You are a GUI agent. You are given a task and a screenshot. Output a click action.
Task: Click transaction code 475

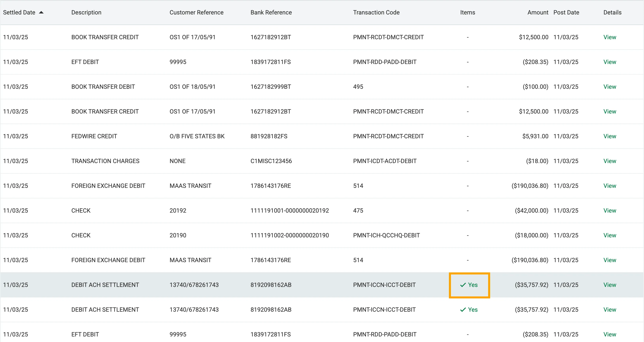coord(358,210)
